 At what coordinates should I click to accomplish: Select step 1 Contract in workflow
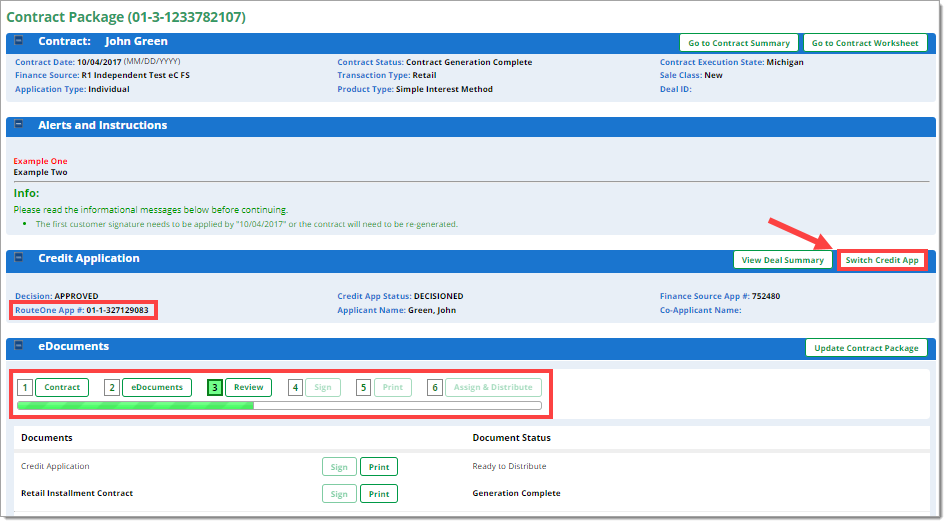(62, 387)
